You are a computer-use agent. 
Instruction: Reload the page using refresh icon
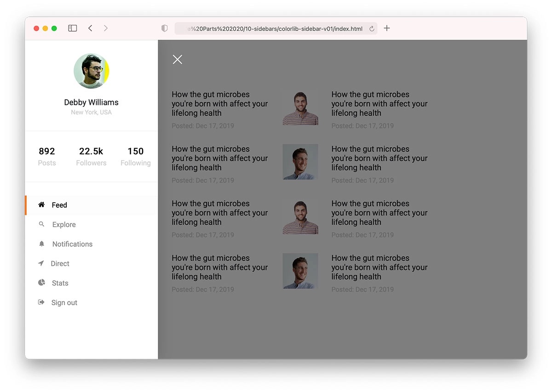372,29
